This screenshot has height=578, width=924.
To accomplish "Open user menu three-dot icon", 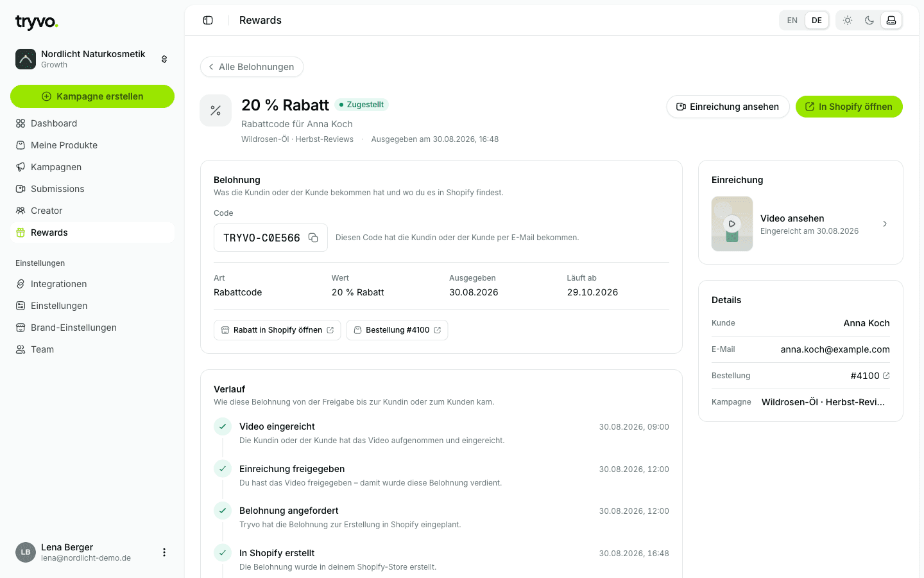I will 164,552.
